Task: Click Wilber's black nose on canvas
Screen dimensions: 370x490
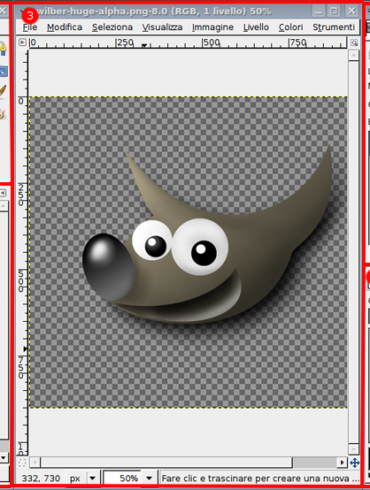Action: 108,266
